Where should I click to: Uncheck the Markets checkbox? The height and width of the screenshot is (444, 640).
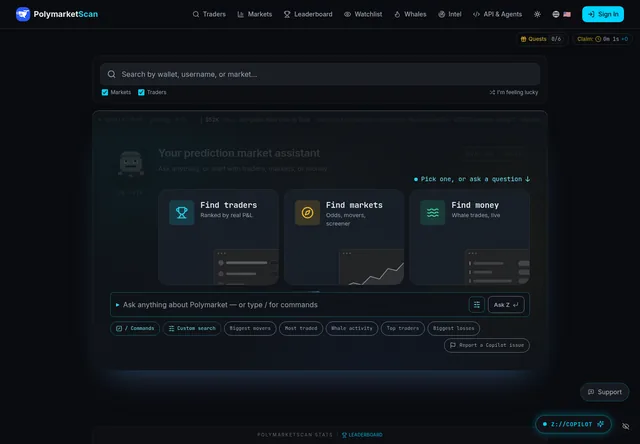point(105,92)
